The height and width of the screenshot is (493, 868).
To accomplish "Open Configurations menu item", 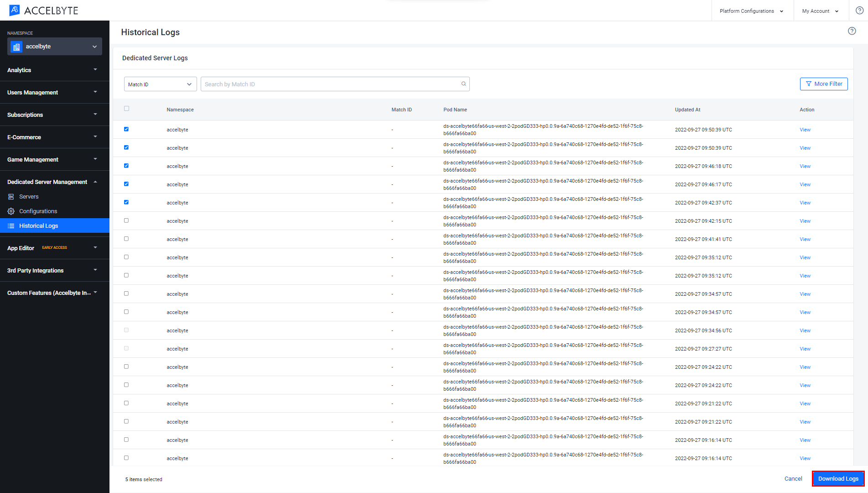I will pyautogui.click(x=55, y=211).
